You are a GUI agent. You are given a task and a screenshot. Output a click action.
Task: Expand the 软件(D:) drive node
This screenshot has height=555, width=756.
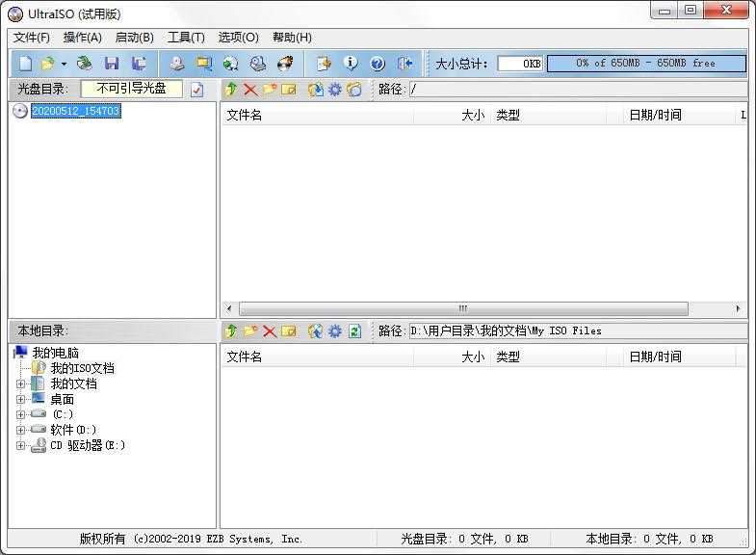point(21,430)
